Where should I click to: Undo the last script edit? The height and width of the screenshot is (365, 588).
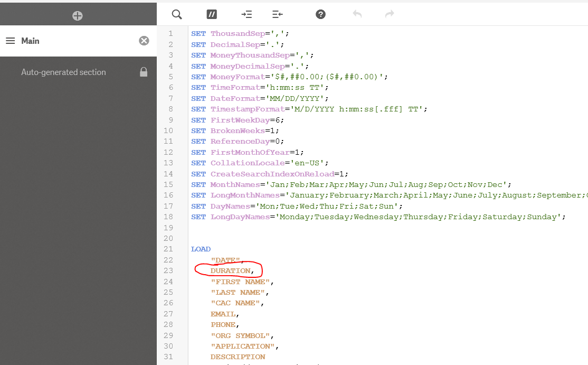(357, 14)
